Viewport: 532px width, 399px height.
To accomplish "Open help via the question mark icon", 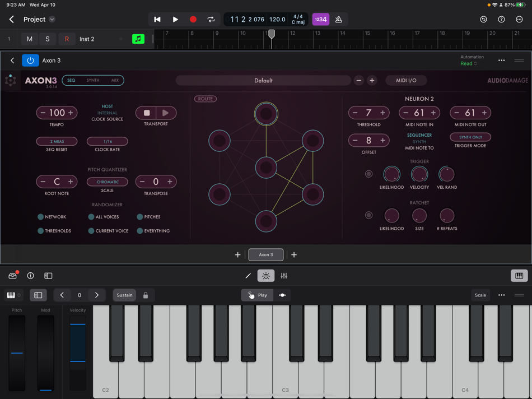I will 501,19.
